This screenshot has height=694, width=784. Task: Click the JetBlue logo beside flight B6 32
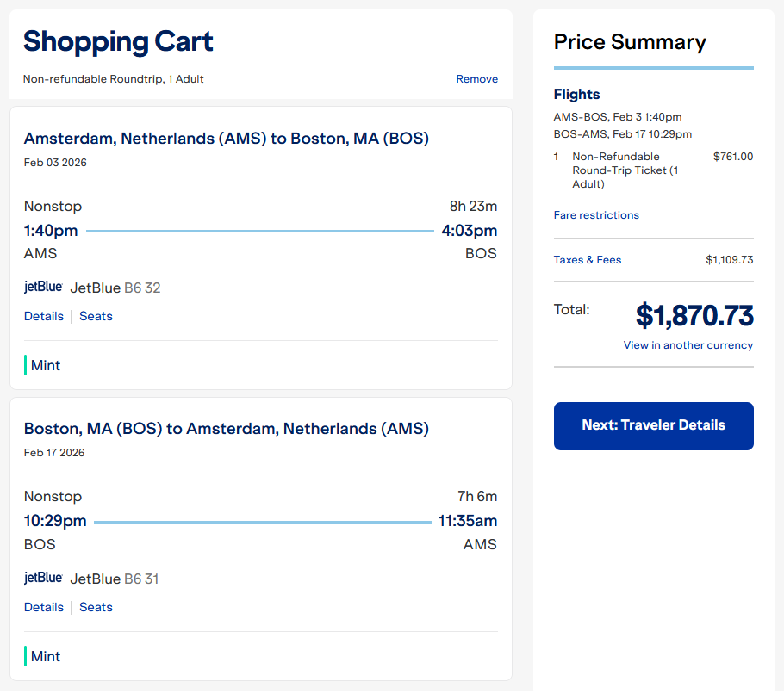point(43,287)
